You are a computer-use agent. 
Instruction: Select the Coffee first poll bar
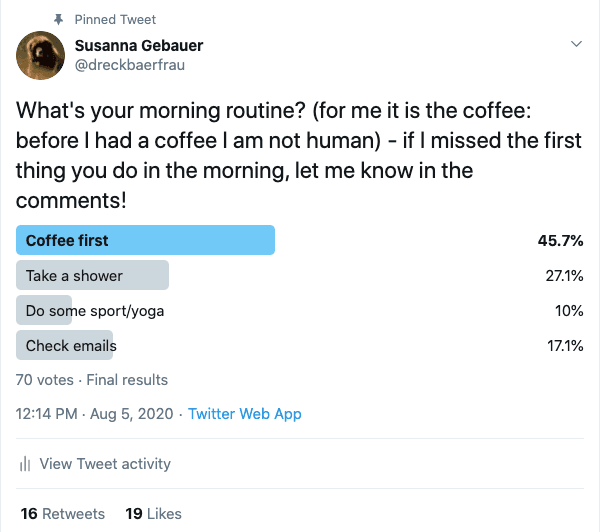point(145,240)
